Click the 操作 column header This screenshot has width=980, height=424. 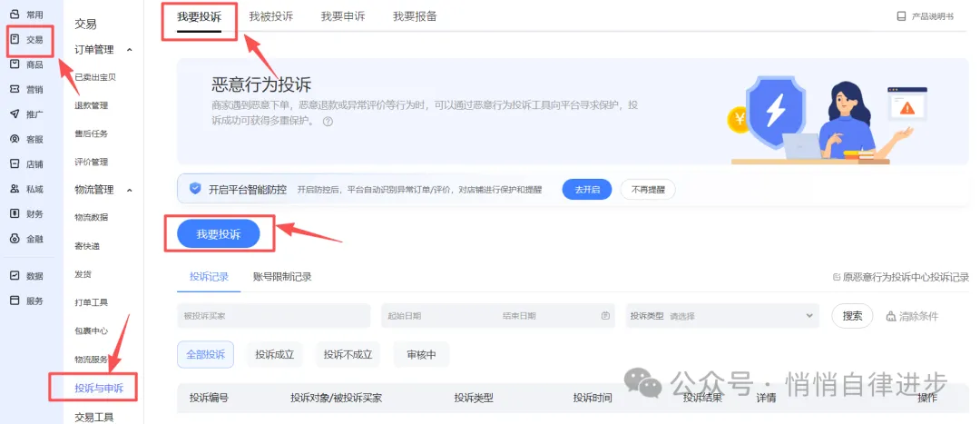(927, 398)
